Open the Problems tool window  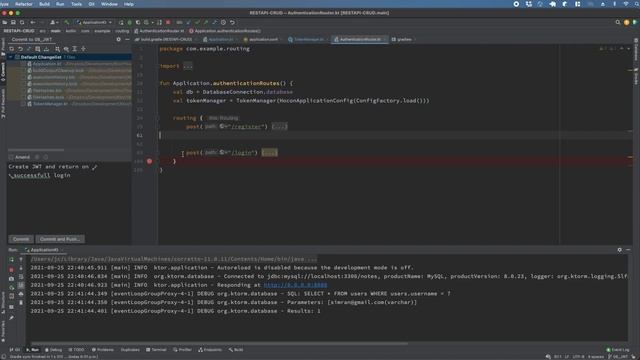tap(103, 350)
